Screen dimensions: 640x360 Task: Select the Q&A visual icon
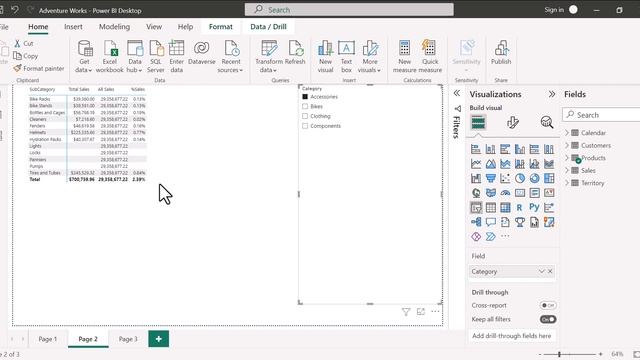[x=491, y=222]
